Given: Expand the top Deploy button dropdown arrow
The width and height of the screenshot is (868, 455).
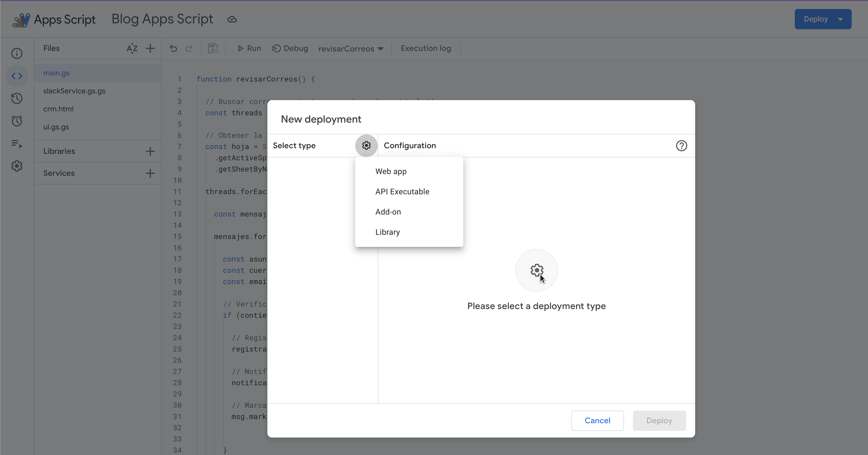Looking at the screenshot, I should [840, 19].
